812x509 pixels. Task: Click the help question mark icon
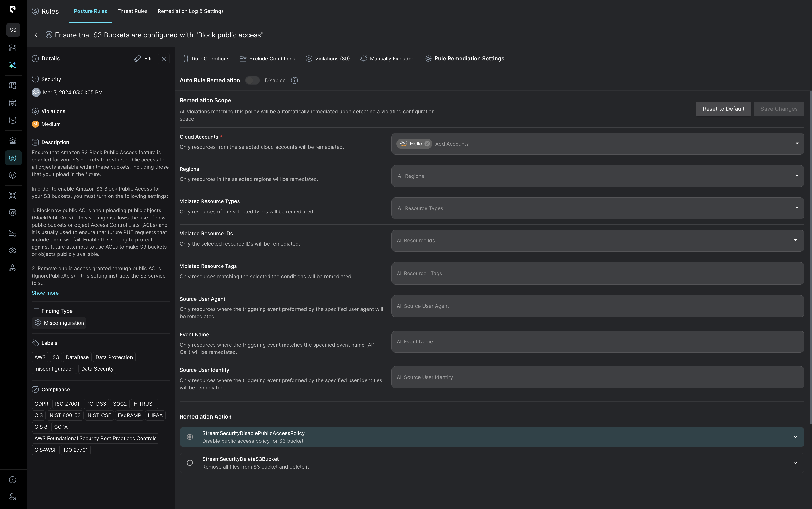pos(13,479)
